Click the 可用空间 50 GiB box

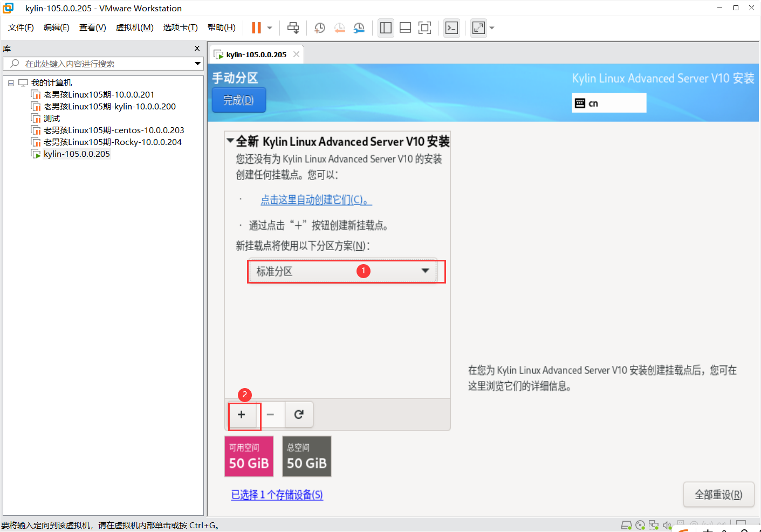click(249, 457)
